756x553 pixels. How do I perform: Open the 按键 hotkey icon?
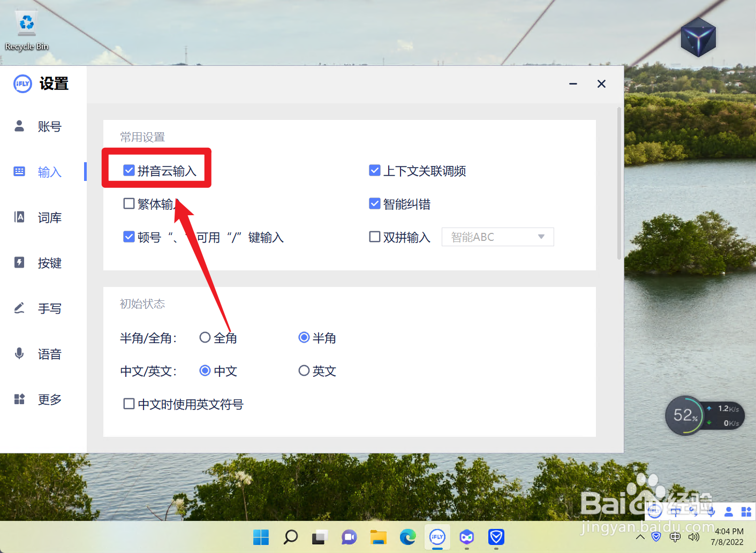(19, 262)
